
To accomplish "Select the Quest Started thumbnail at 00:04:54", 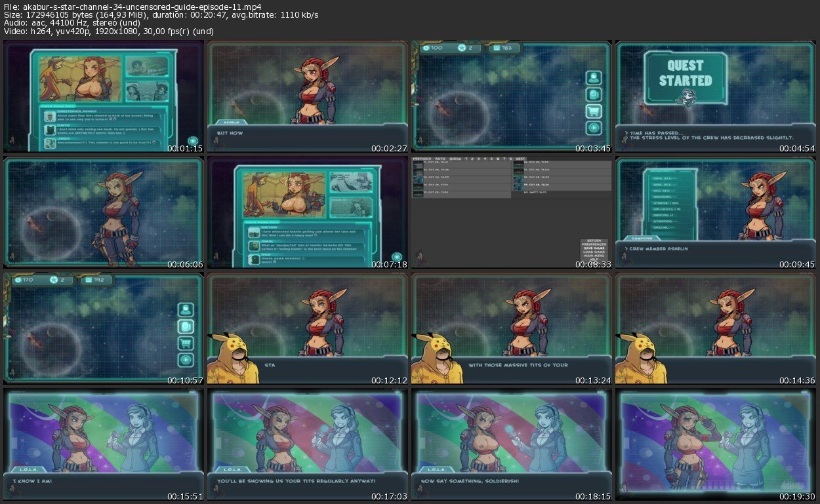I will [715, 98].
